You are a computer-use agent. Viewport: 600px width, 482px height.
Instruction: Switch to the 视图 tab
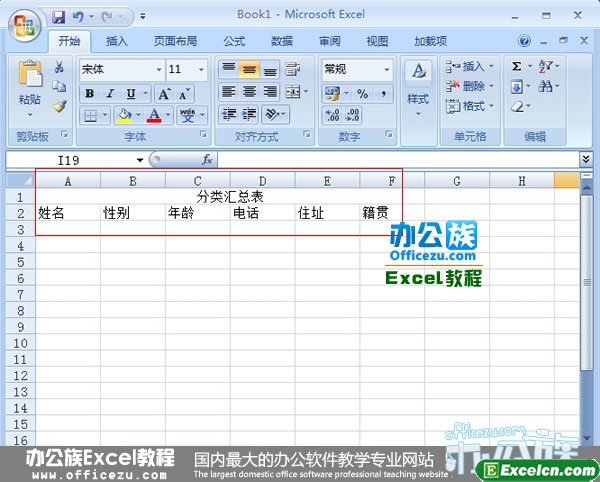coord(377,41)
